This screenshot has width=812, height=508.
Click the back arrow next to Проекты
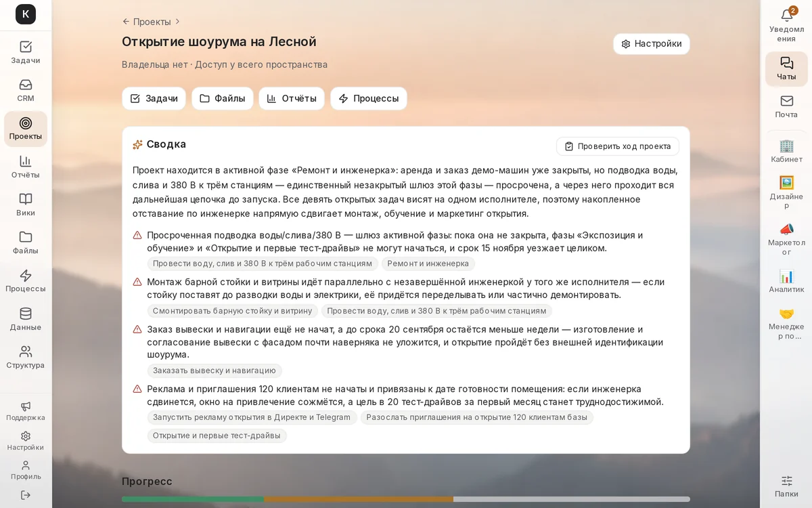click(x=126, y=22)
